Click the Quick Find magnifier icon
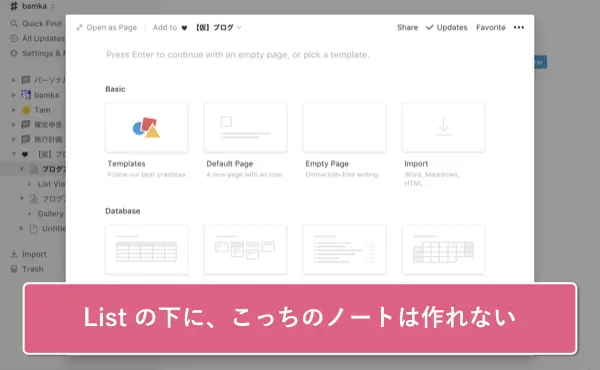Screen dimensions: 600x370 pyautogui.click(x=14, y=24)
